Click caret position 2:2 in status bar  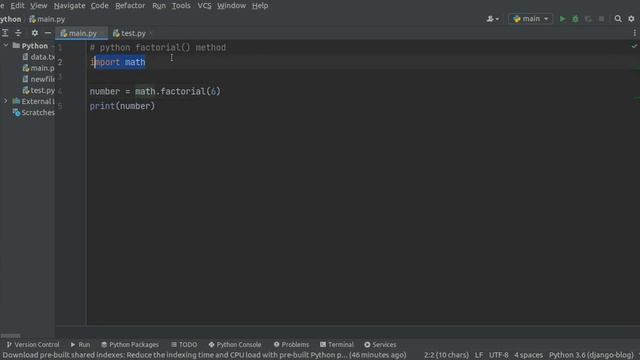coord(446,355)
